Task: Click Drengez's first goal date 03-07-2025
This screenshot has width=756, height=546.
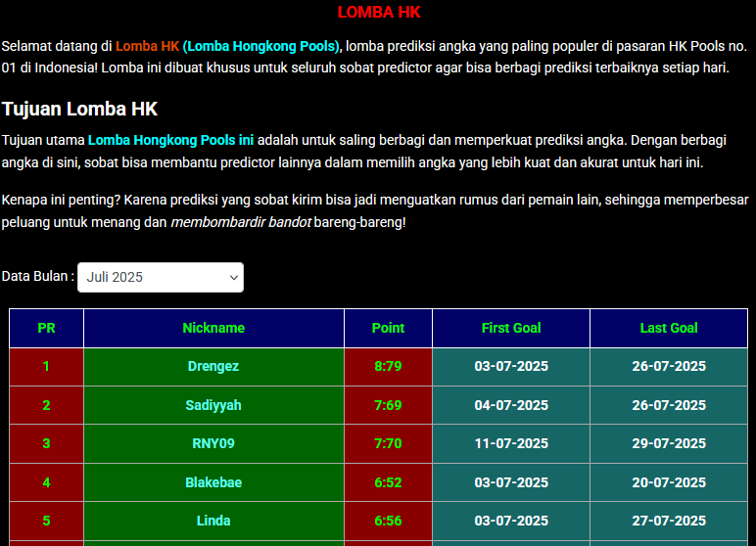Action: point(511,366)
